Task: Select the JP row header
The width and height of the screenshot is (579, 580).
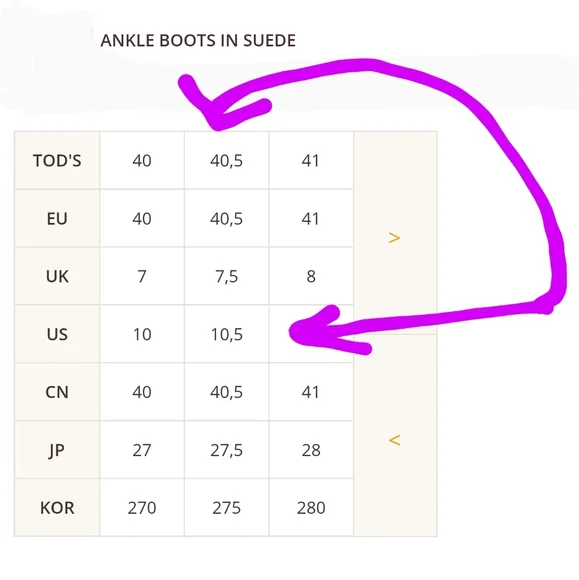Action: tap(57, 450)
